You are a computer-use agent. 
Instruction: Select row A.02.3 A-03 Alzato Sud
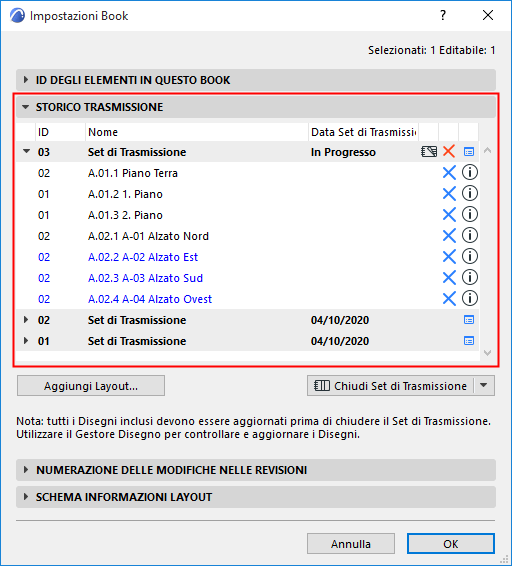(247, 278)
